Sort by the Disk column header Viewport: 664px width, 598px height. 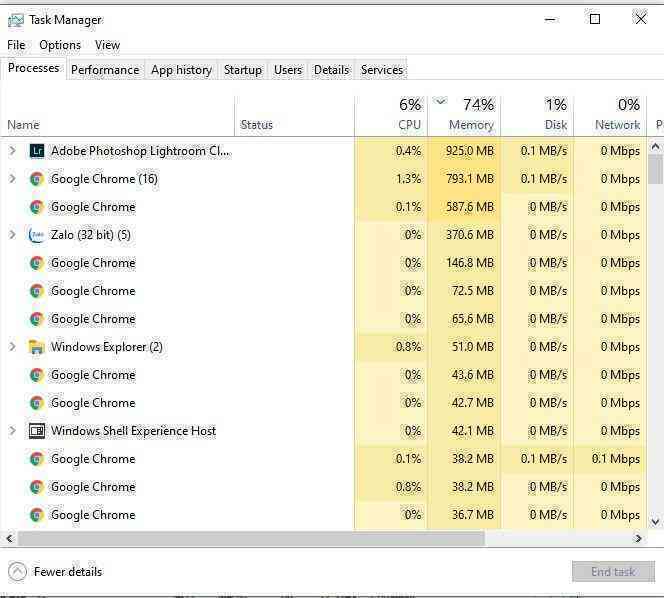point(537,116)
